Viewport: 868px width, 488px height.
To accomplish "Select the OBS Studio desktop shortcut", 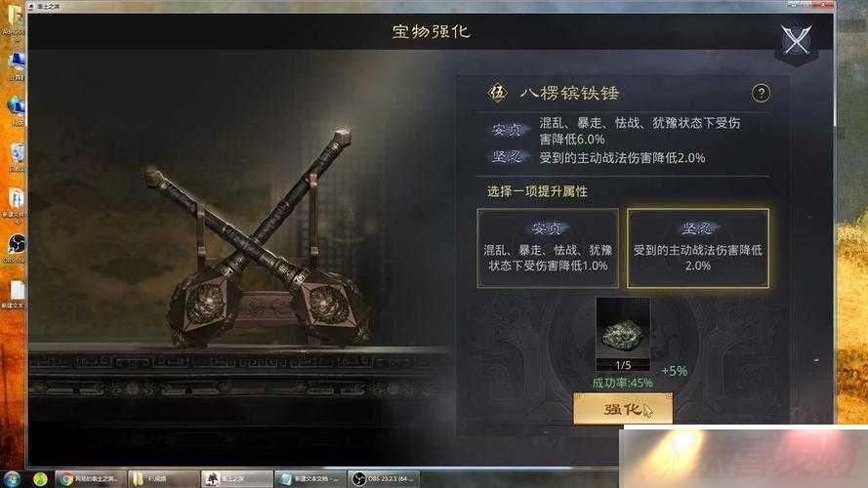I will click(15, 248).
